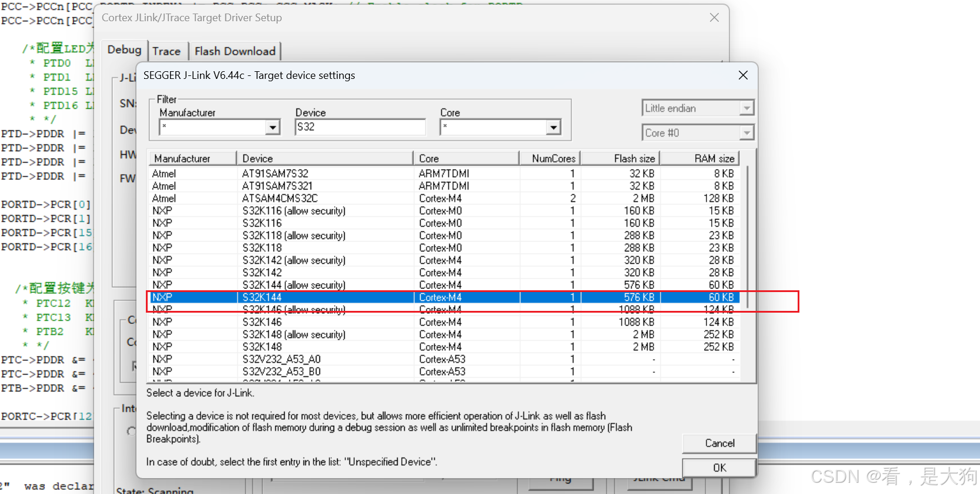The image size is (980, 494).
Task: Select the S32K118 (allow security) row
Action: [x=444, y=236]
